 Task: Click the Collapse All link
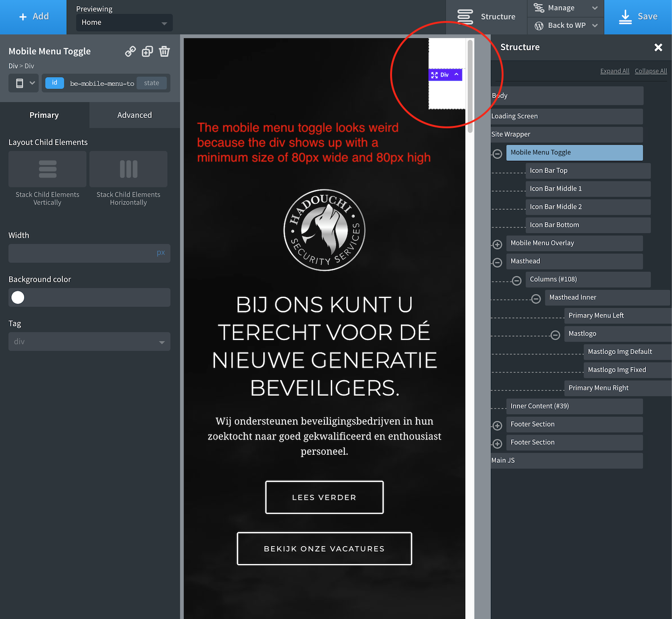click(651, 71)
